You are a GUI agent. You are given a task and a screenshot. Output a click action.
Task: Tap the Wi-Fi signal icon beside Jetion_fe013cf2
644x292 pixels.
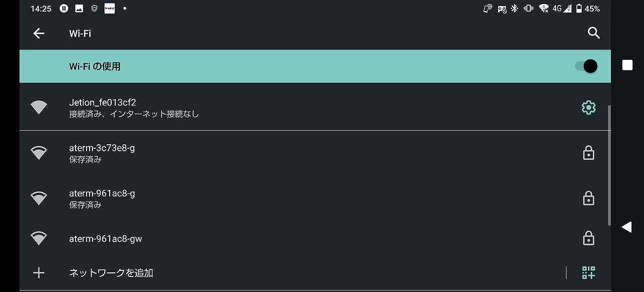pyautogui.click(x=39, y=107)
